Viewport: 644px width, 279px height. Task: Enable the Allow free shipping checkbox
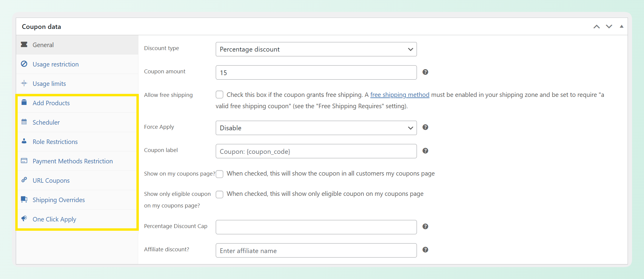tap(219, 94)
